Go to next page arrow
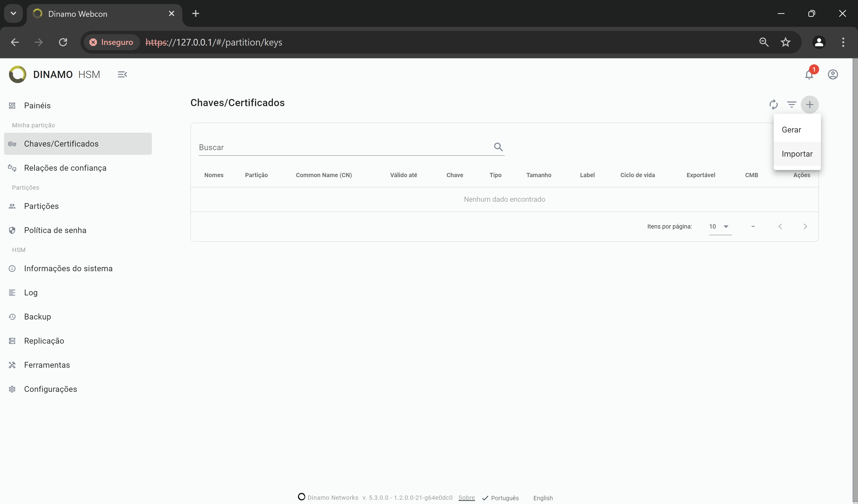 point(805,227)
